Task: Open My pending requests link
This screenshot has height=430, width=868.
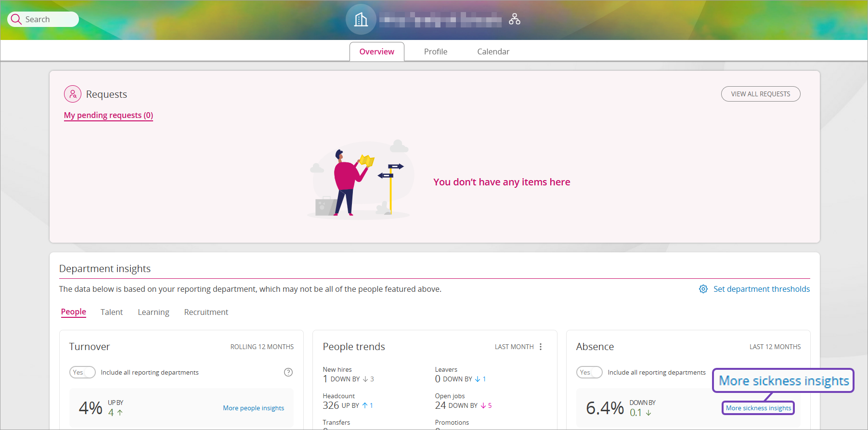Action: tap(108, 115)
